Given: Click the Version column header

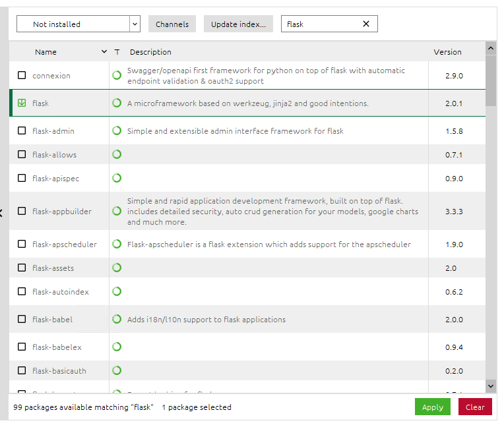Looking at the screenshot, I should [x=447, y=52].
